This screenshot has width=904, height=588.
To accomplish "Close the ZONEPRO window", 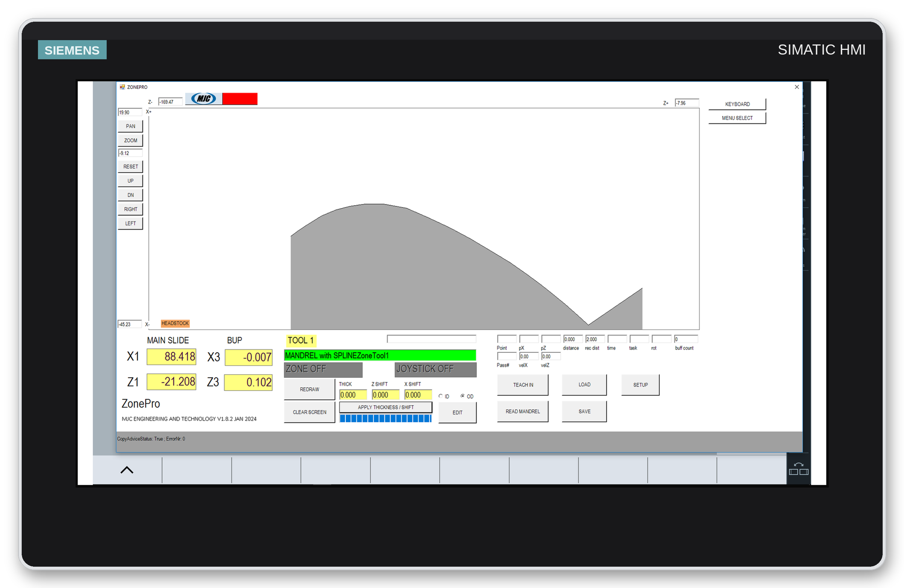I will coord(797,87).
